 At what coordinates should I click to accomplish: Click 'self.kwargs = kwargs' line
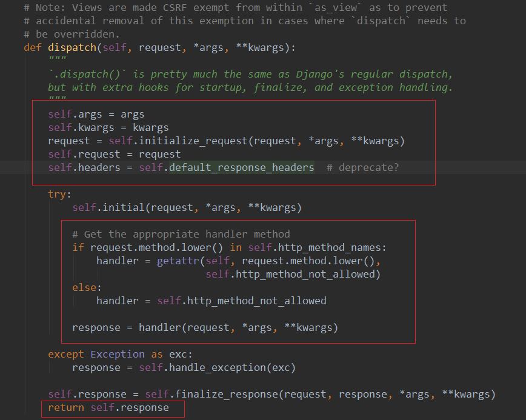tap(108, 128)
